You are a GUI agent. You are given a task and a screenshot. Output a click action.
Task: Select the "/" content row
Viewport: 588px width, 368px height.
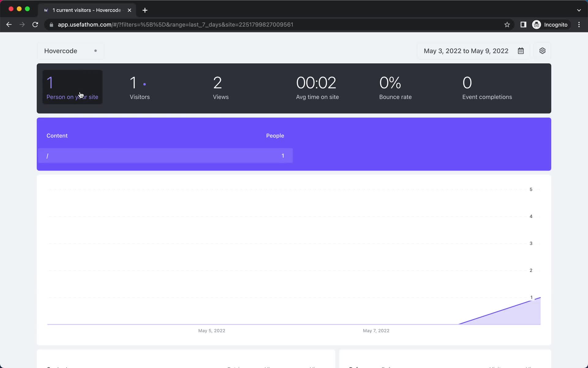(165, 156)
